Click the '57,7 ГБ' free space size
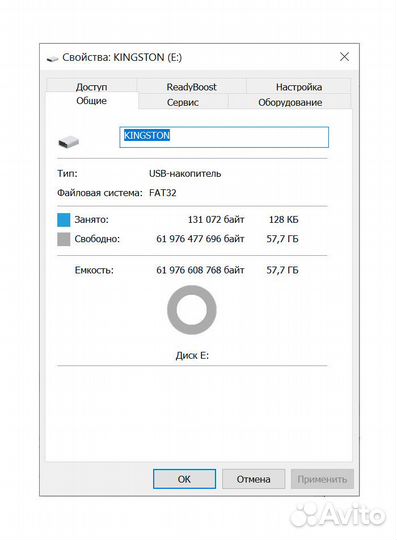The width and height of the screenshot is (397, 540). click(282, 239)
